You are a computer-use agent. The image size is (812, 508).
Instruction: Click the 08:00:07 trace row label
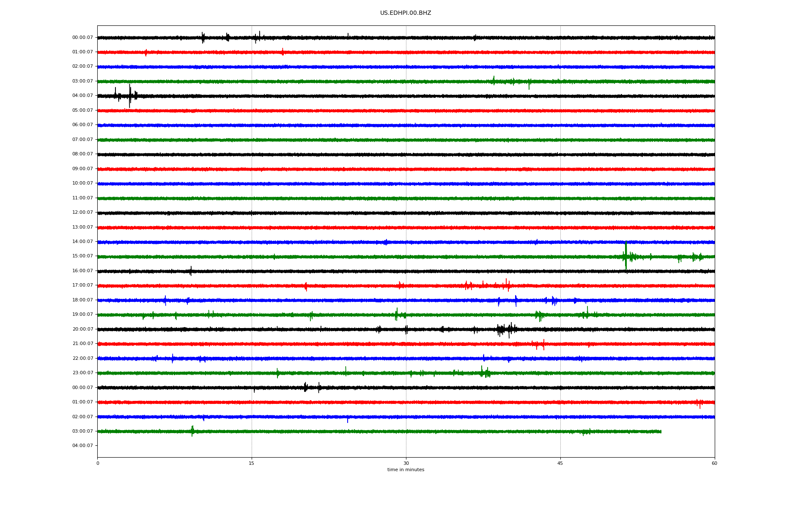(82, 154)
